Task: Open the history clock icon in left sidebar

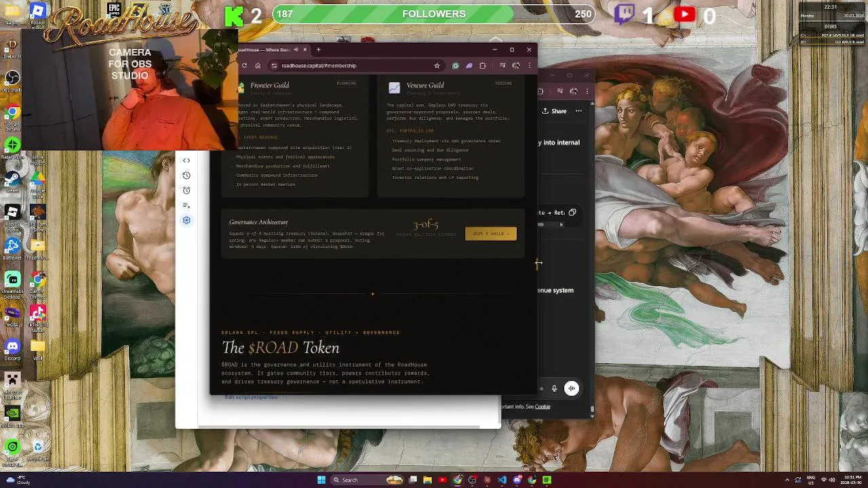Action: coord(186,176)
